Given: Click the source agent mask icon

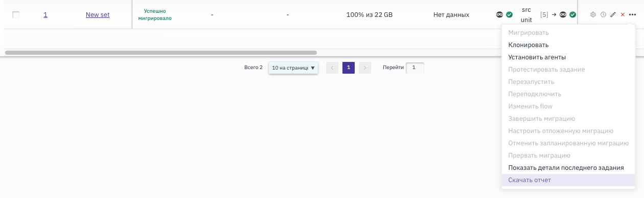Looking at the screenshot, I should pos(500,15).
